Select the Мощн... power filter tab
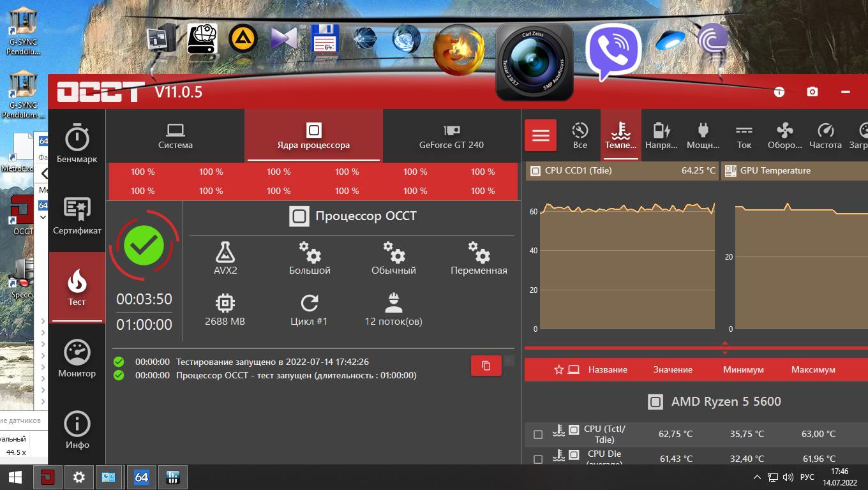The width and height of the screenshot is (868, 490). click(703, 135)
